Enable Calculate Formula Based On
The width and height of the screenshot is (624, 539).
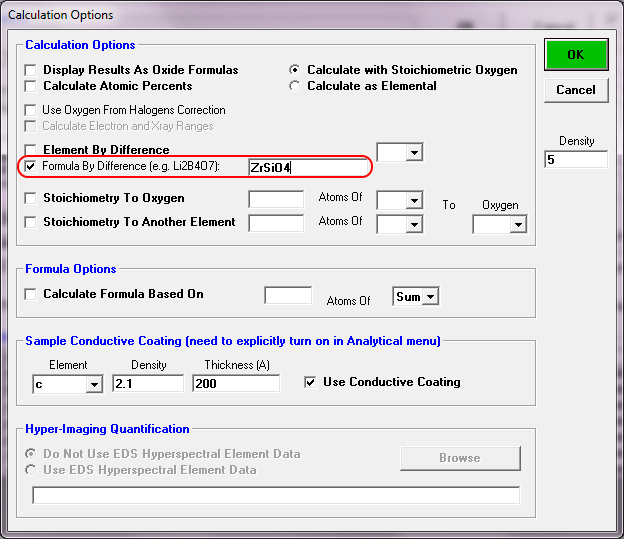32,294
